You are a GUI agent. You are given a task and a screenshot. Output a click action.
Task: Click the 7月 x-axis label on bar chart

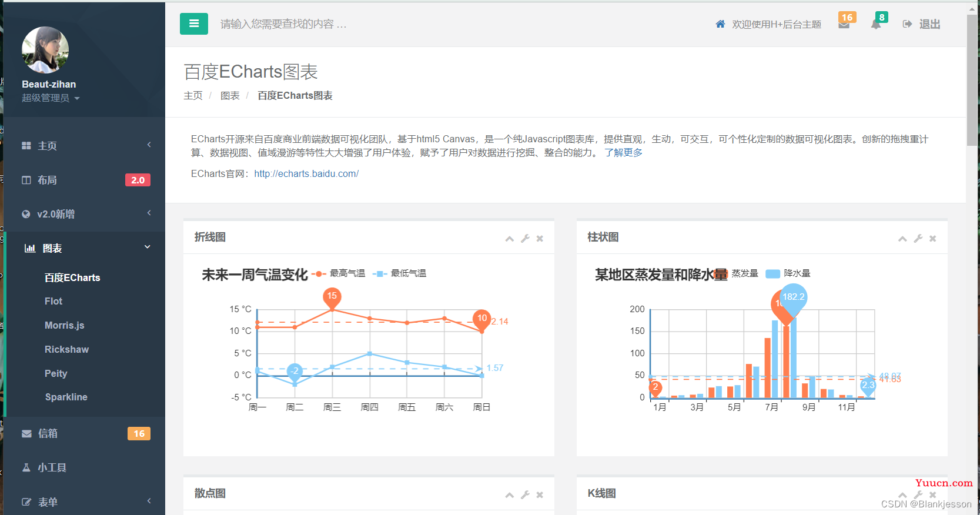(771, 407)
